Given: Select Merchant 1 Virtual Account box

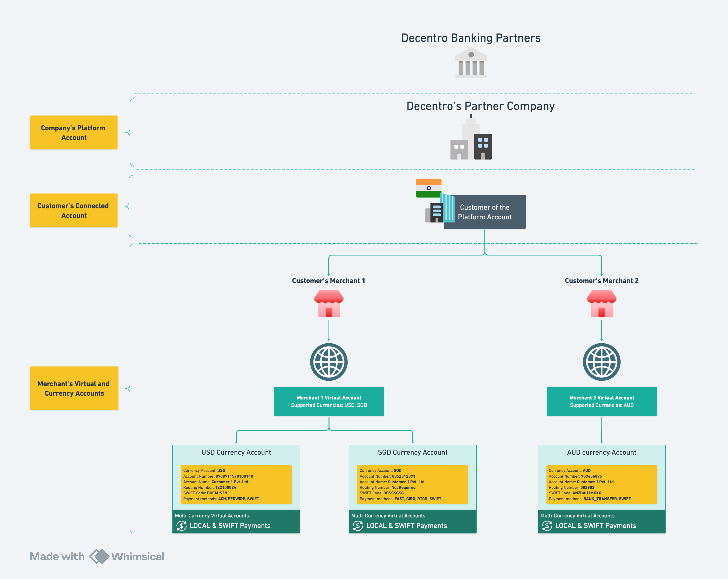Looking at the screenshot, I should point(329,401).
